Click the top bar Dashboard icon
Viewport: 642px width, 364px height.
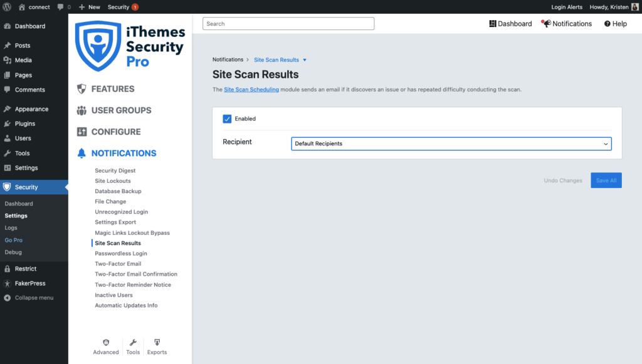click(493, 24)
